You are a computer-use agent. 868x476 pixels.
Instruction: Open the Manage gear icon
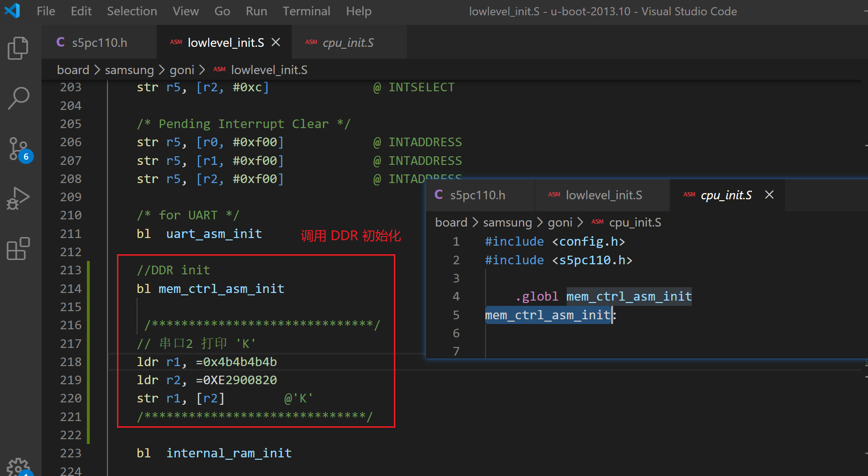coord(18,467)
